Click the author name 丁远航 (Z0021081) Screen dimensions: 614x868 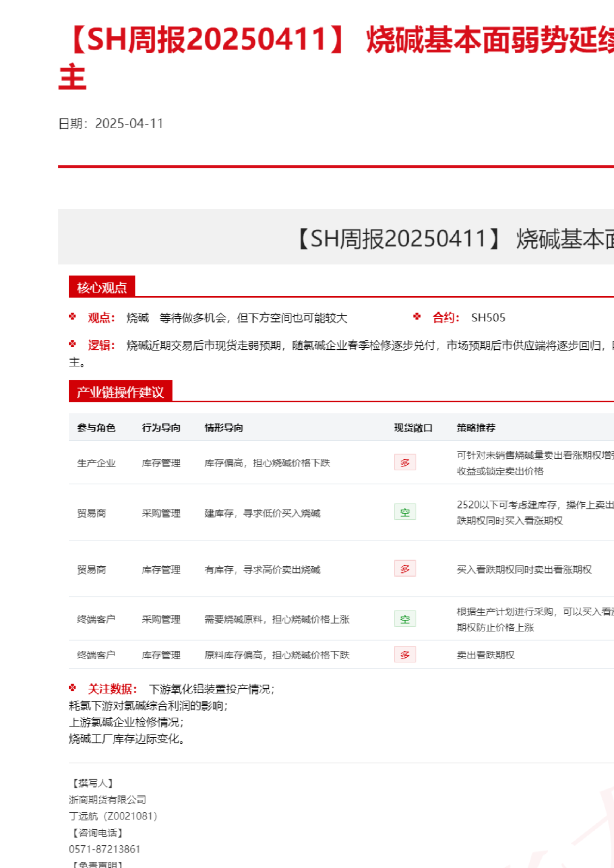point(113,816)
